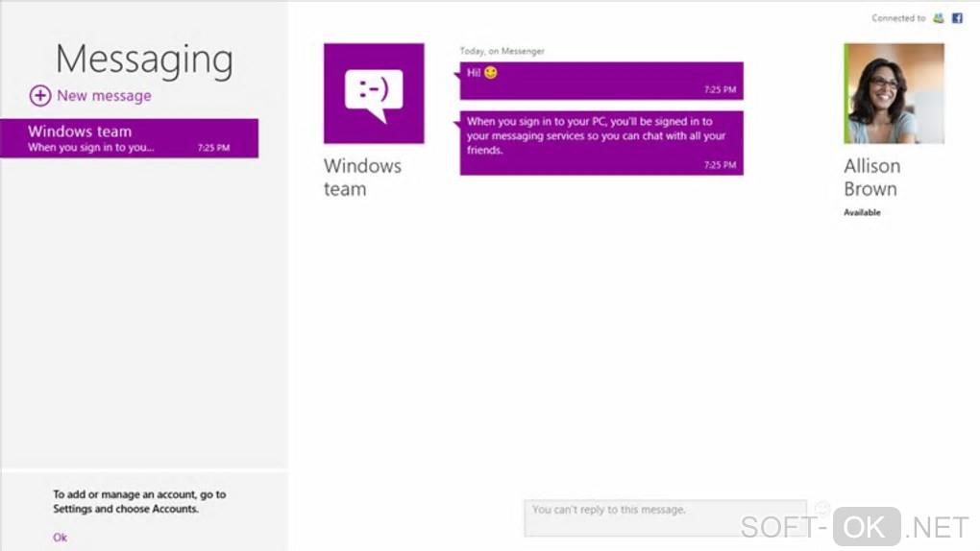Click the 'Connected to' label

[898, 18]
